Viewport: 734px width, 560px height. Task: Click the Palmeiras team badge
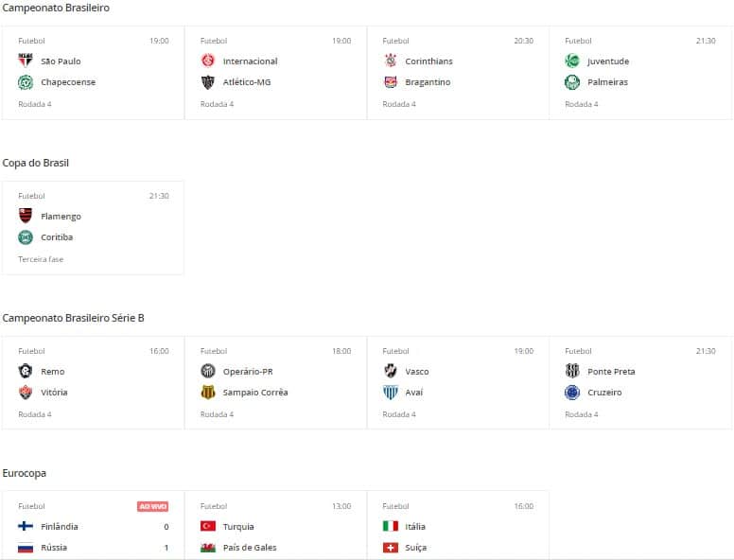point(572,82)
